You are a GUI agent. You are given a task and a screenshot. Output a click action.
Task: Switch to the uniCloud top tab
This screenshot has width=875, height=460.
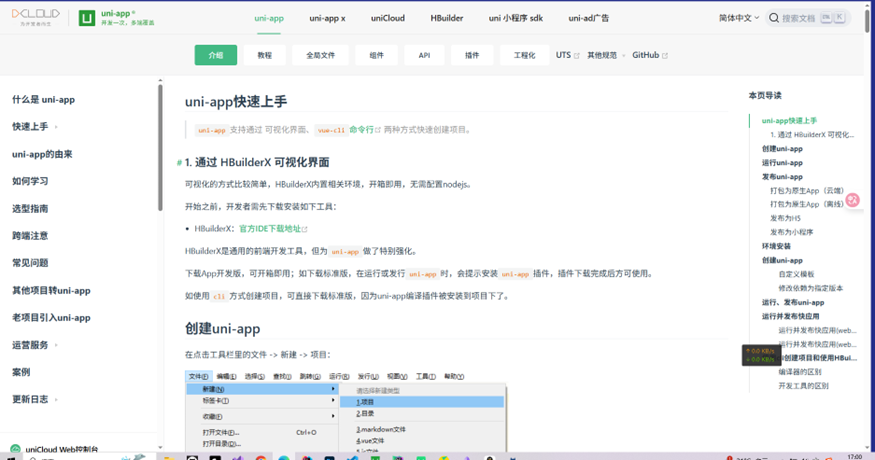[388, 18]
